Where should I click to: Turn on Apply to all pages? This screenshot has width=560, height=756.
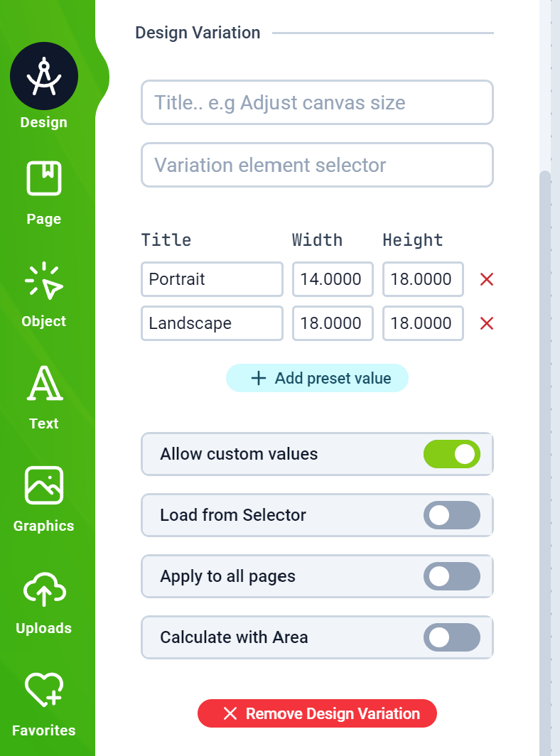click(x=452, y=576)
